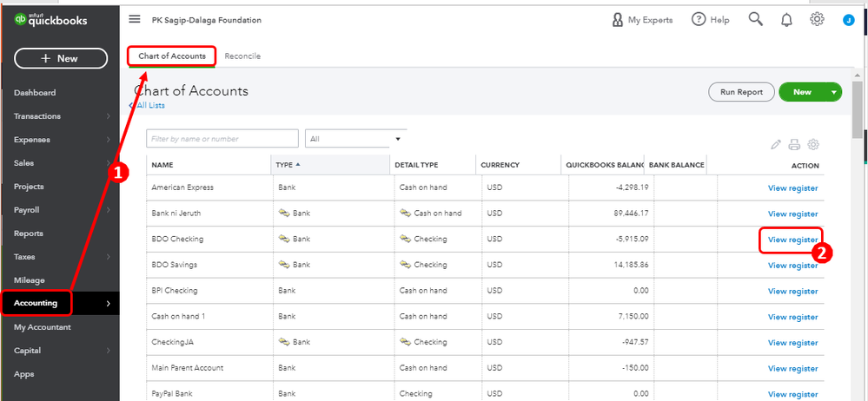This screenshot has height=401, width=868.
Task: Open the My Experts icon
Action: click(618, 20)
